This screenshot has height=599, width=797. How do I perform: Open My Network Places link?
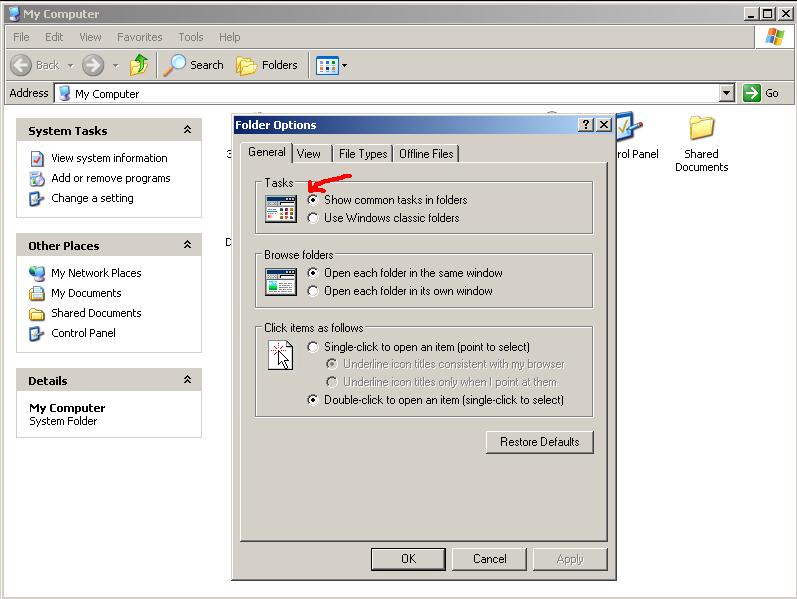96,273
